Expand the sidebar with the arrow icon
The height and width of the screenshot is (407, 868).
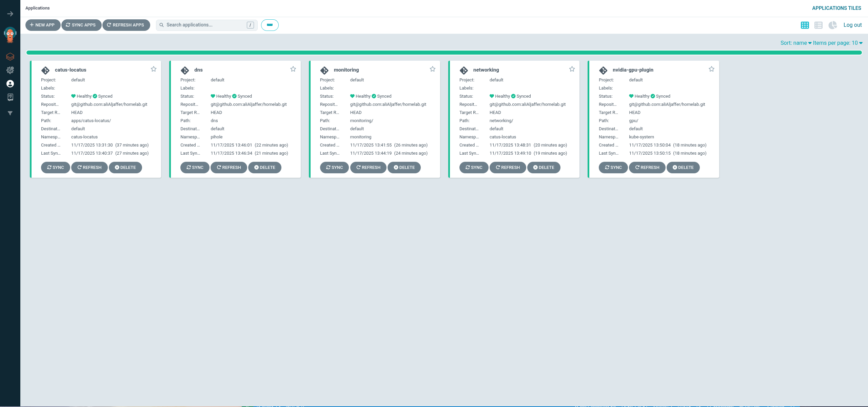[10, 14]
